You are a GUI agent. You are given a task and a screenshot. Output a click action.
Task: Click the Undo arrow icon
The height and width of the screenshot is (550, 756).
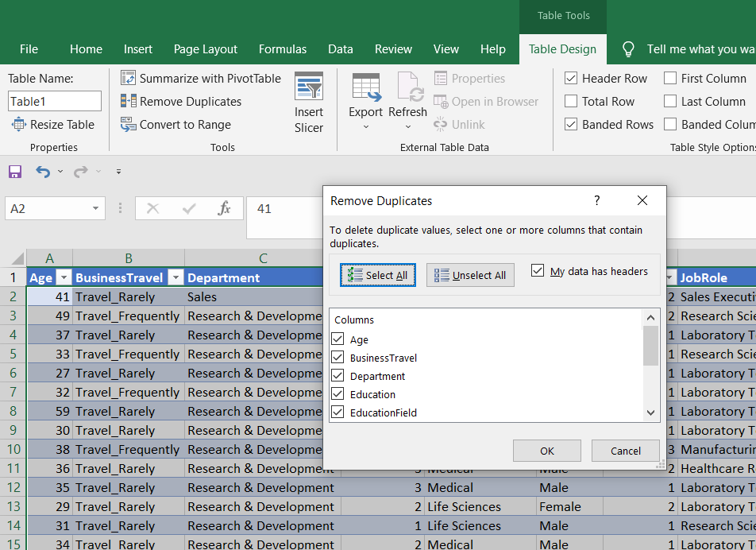point(42,172)
